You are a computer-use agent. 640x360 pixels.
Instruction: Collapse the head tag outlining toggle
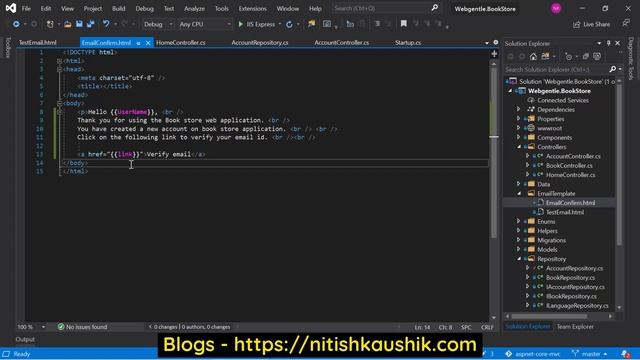click(x=60, y=69)
